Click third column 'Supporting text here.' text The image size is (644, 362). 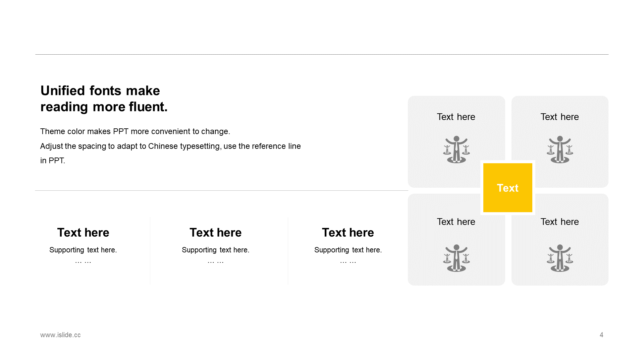click(348, 250)
